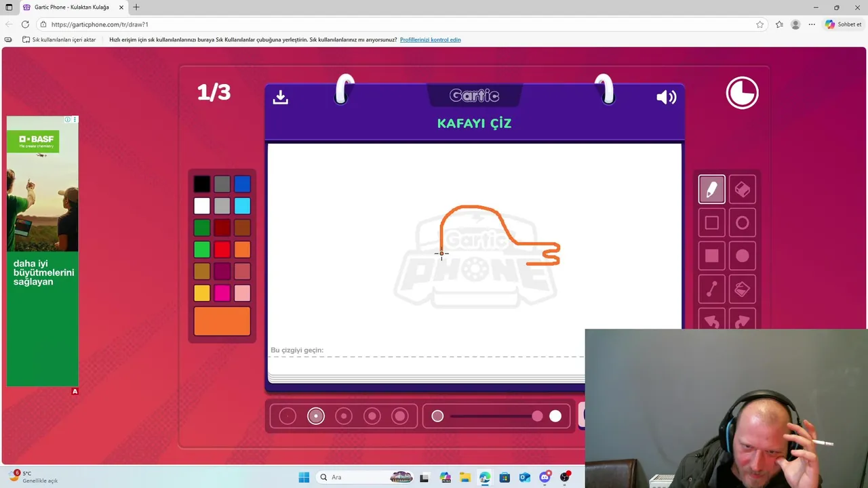868x488 pixels.
Task: Click 'Sık kullanılanları içeri aktar' button
Action: (59, 40)
